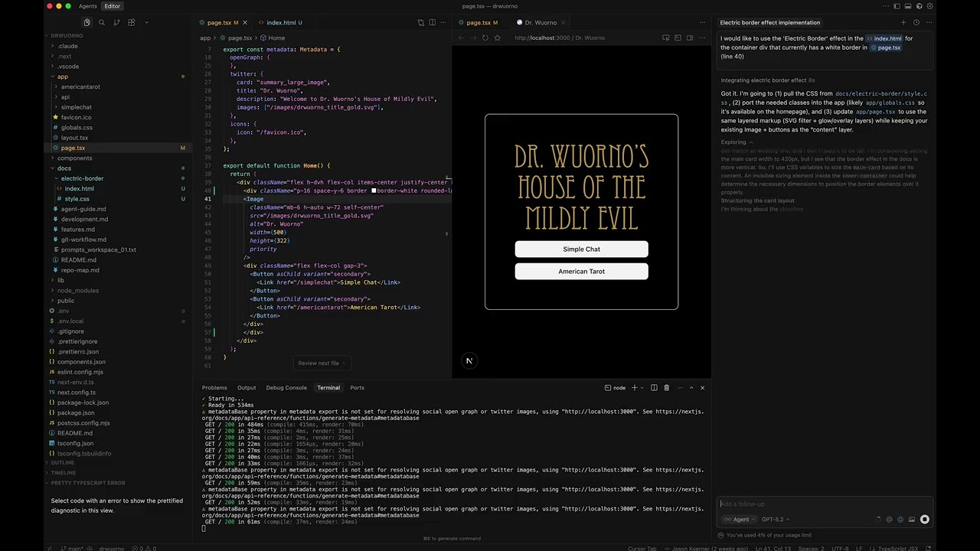Open the Extensions icon in sidebar

tap(131, 22)
